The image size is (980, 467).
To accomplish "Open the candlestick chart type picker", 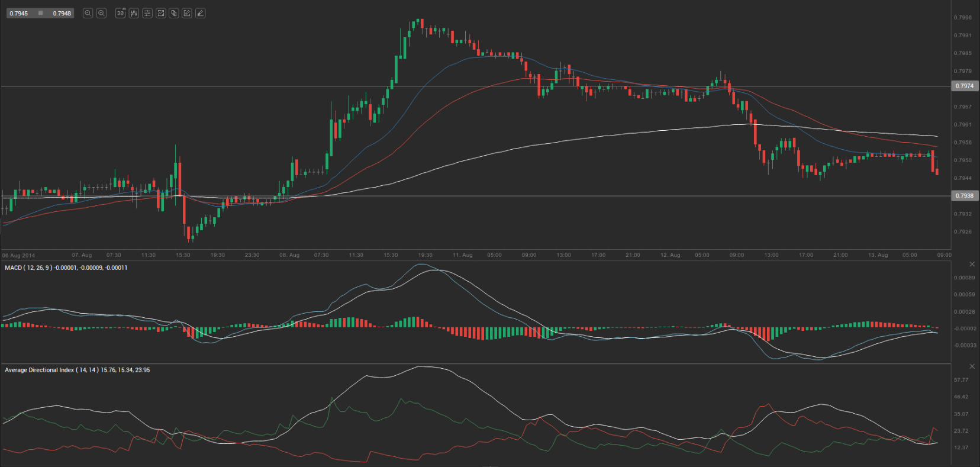I will (x=134, y=13).
